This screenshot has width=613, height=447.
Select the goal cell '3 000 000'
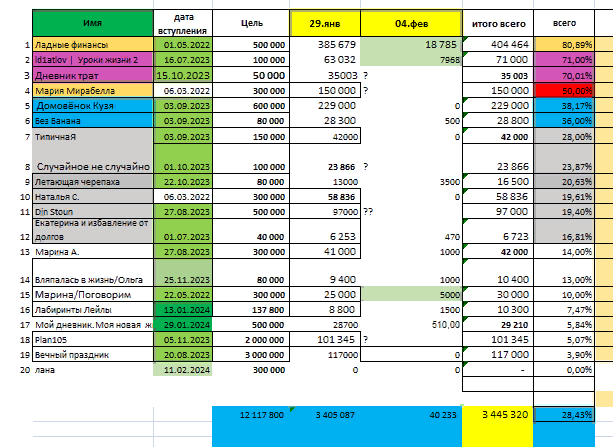[x=251, y=355]
